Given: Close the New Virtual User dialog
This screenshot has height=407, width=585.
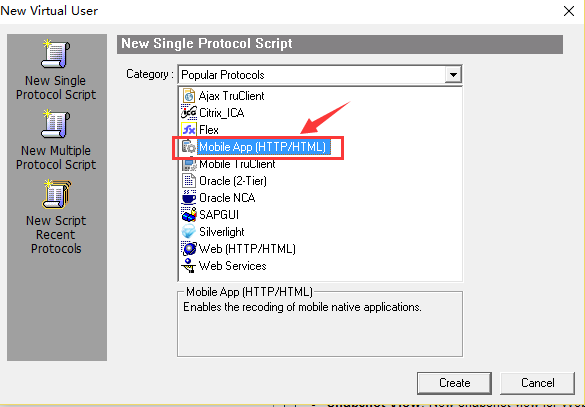Looking at the screenshot, I should (569, 11).
